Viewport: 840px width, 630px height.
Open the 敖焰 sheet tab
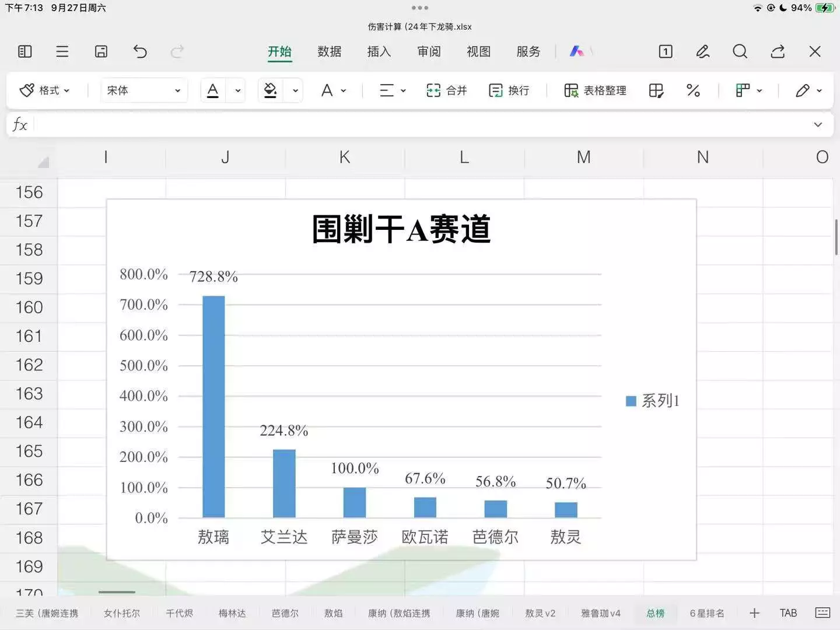[x=334, y=613]
